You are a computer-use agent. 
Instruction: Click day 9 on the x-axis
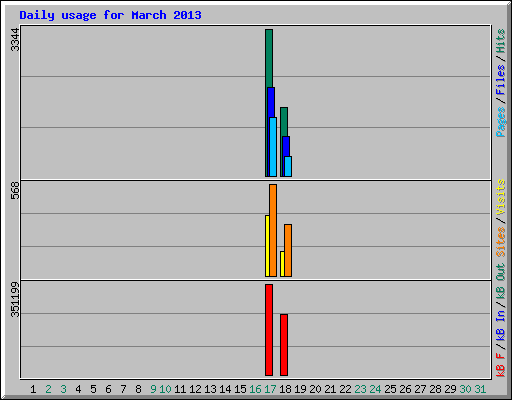pos(153,389)
